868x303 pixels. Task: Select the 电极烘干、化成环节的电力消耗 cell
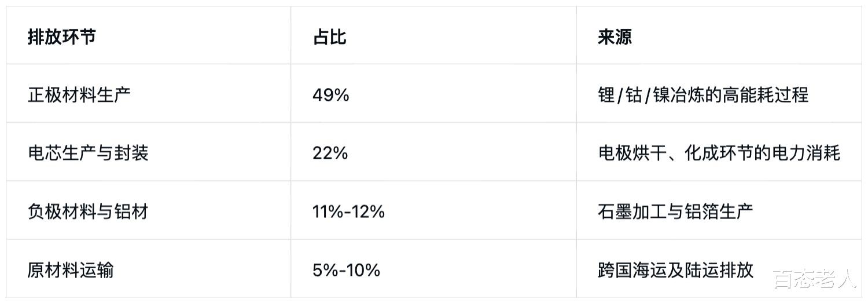tap(719, 153)
